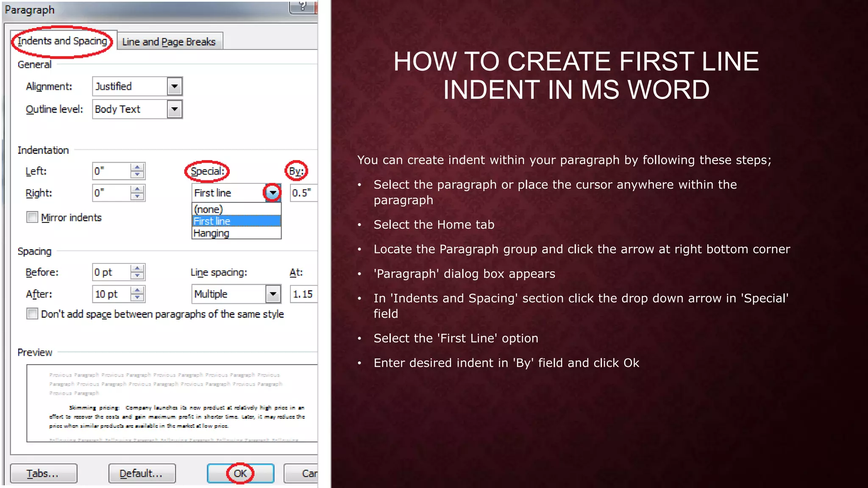Open the Alignment dropdown arrow

pos(175,86)
